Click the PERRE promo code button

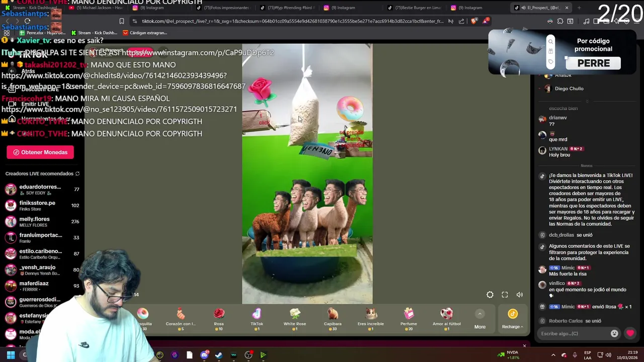click(x=594, y=63)
